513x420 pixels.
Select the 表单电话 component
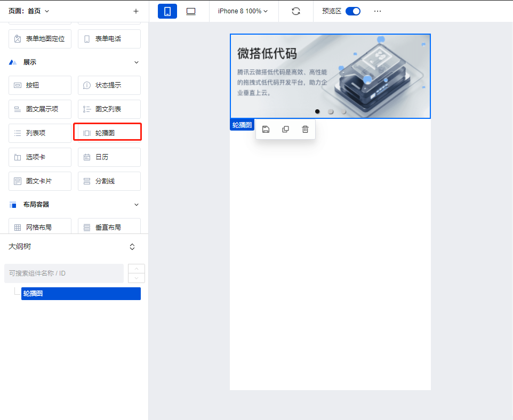pyautogui.click(x=109, y=39)
